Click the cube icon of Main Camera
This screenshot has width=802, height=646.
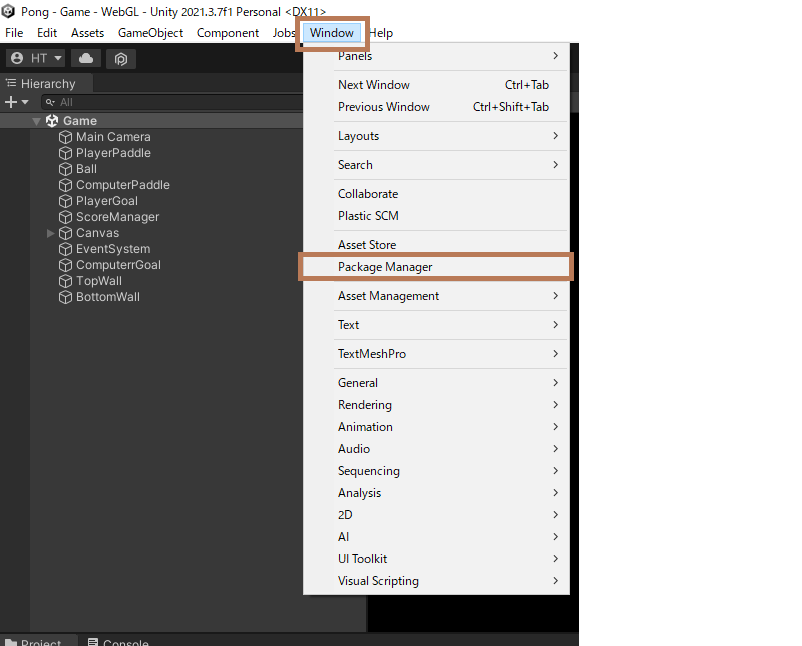[65, 137]
